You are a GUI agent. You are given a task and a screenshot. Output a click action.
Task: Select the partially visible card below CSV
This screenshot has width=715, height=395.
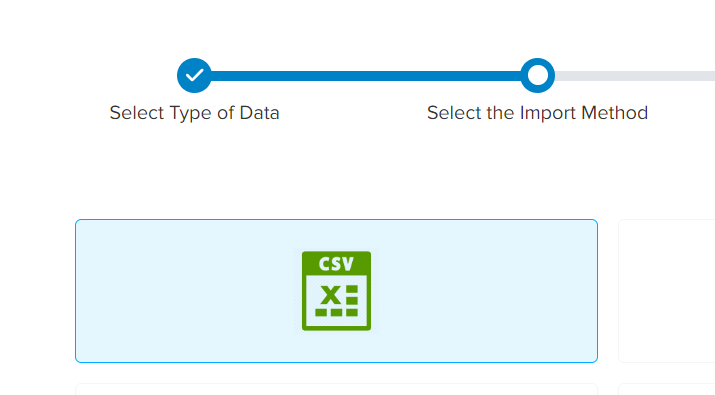[337, 389]
